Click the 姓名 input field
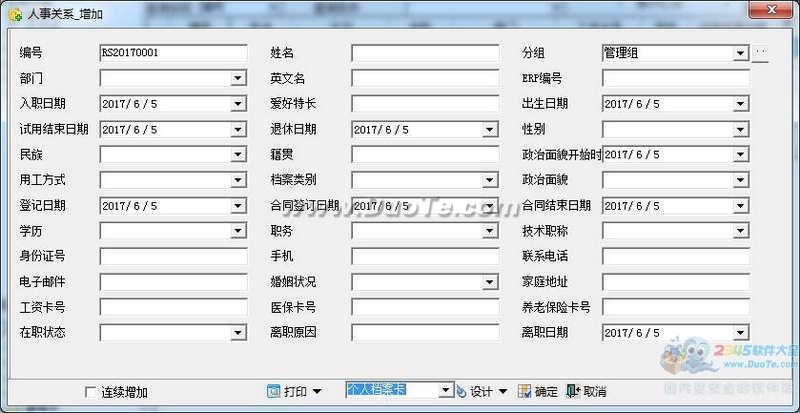 click(x=424, y=52)
